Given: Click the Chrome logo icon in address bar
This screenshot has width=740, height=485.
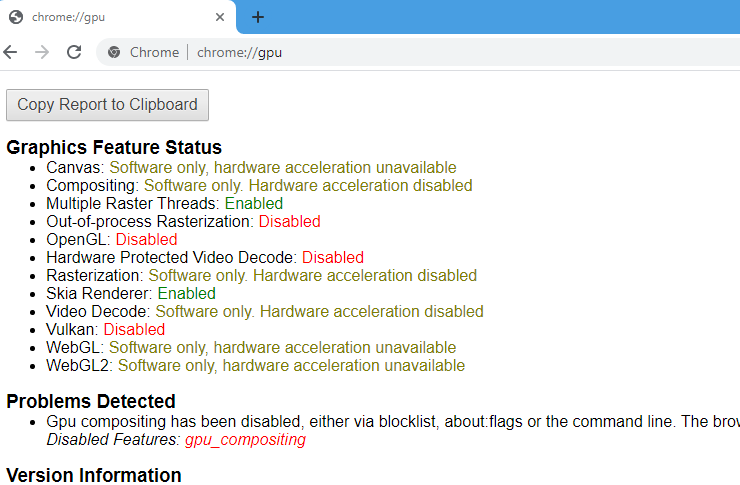Looking at the screenshot, I should click(x=114, y=52).
